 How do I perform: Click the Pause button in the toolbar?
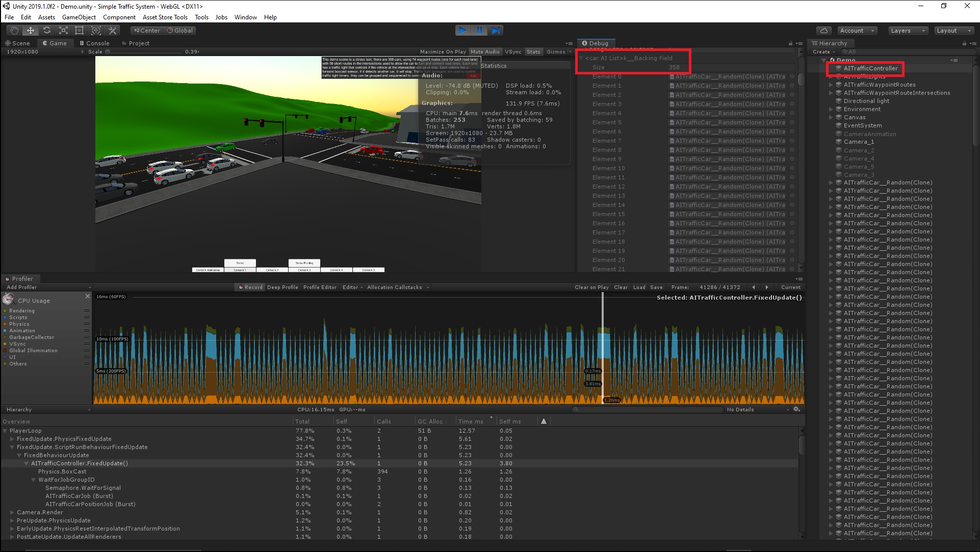pyautogui.click(x=479, y=30)
